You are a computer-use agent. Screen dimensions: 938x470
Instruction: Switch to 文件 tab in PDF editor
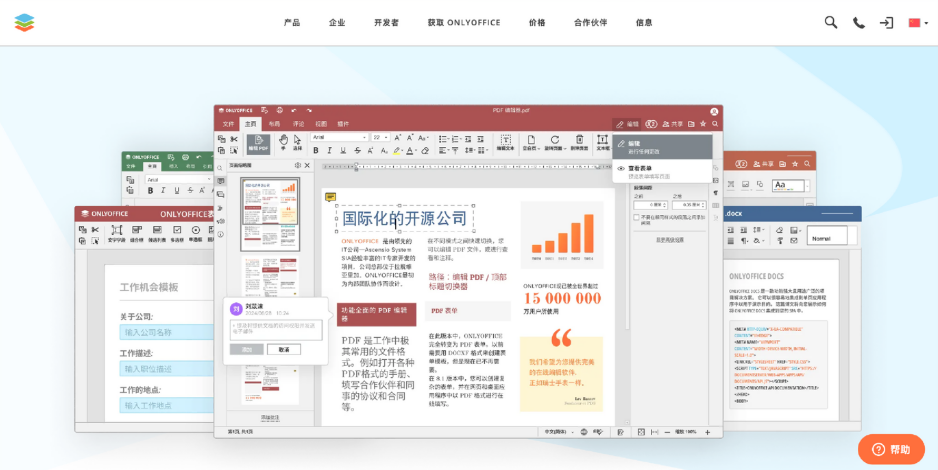tap(228, 124)
